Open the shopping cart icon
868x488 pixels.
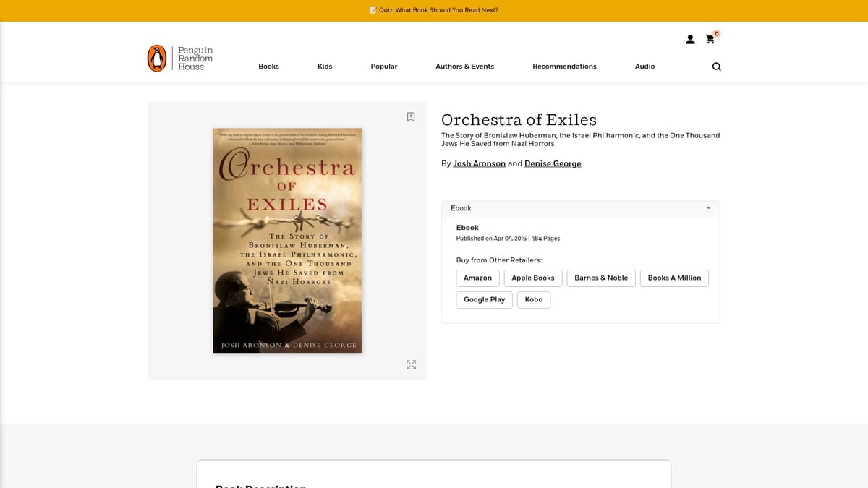[710, 40]
